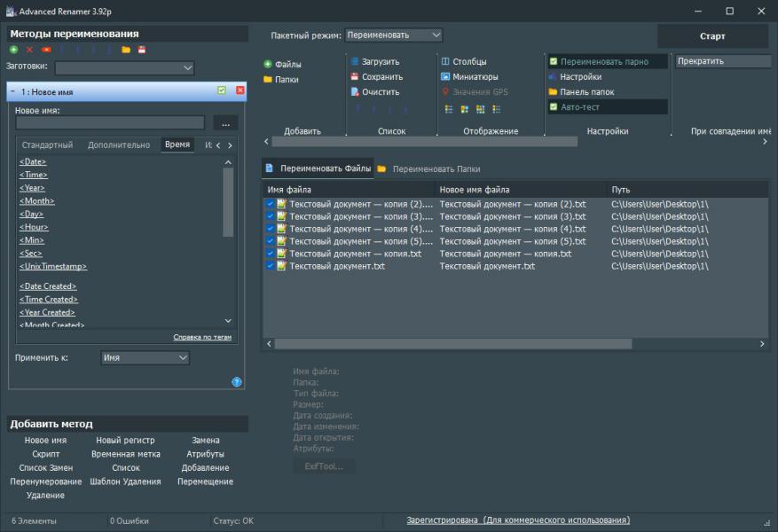Open the Пакетный режим dropdown
This screenshot has width=778, height=532.
click(394, 35)
